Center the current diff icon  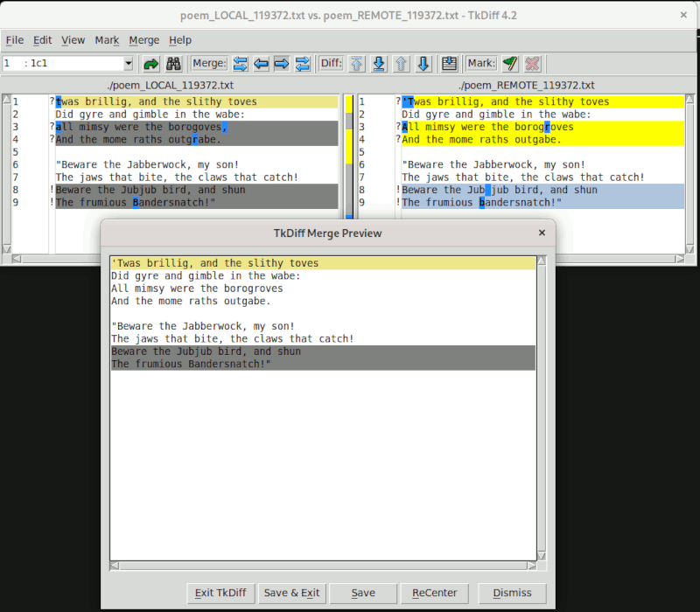449,64
